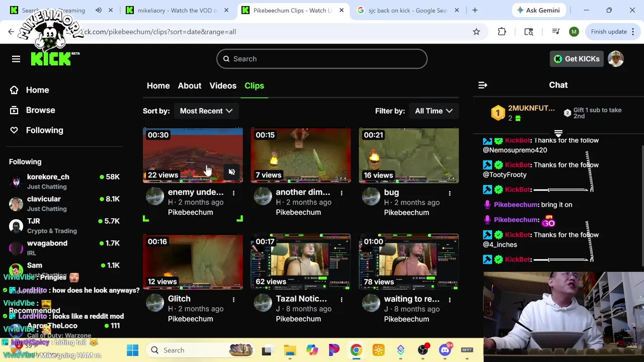The image size is (644, 362).
Task: Switch to the Home channel tab
Action: 158,85
